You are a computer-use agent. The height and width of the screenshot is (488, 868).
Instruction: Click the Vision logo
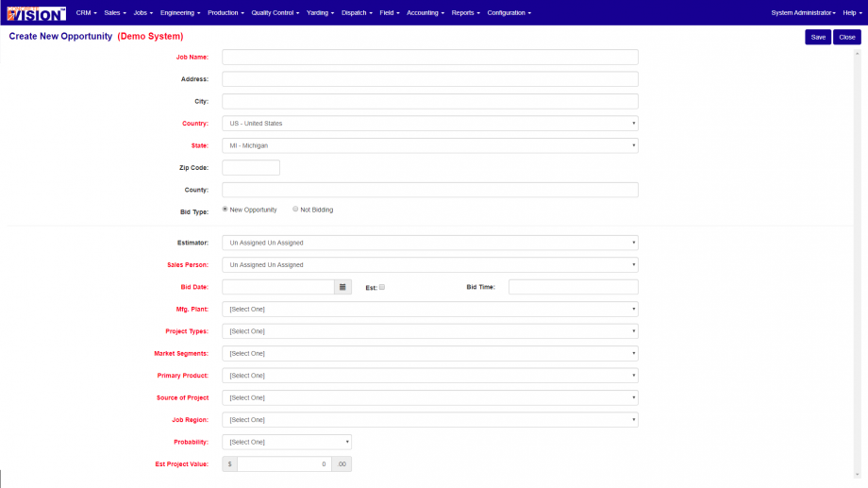37,13
